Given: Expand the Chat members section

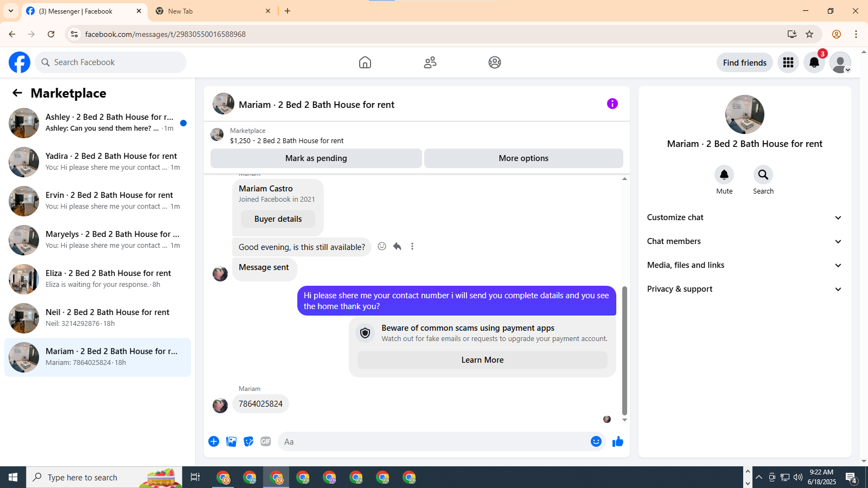Looking at the screenshot, I should pyautogui.click(x=745, y=241).
